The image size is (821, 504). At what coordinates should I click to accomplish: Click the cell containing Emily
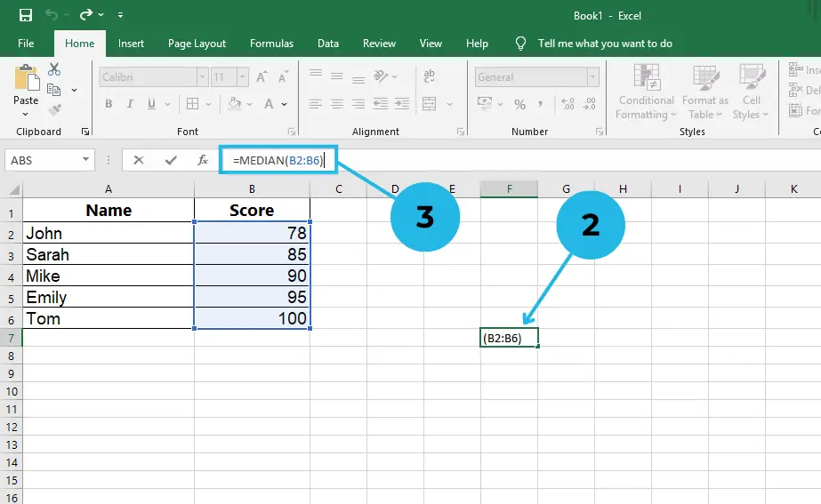click(109, 297)
